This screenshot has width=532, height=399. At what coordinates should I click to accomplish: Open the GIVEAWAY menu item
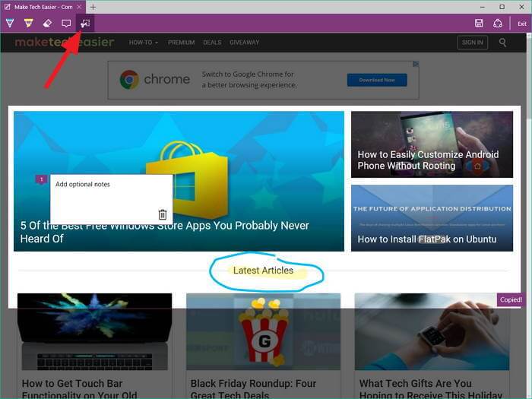(x=244, y=43)
